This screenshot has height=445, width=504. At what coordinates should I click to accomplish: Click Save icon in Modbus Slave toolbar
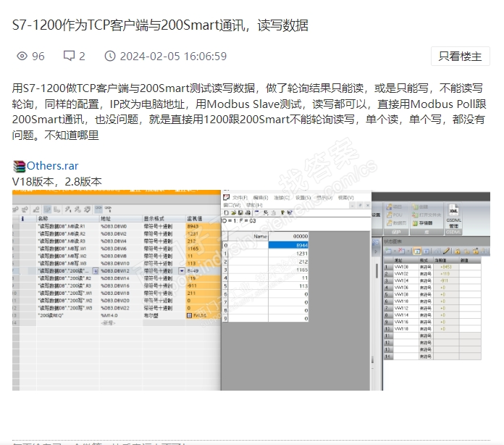tap(240, 212)
